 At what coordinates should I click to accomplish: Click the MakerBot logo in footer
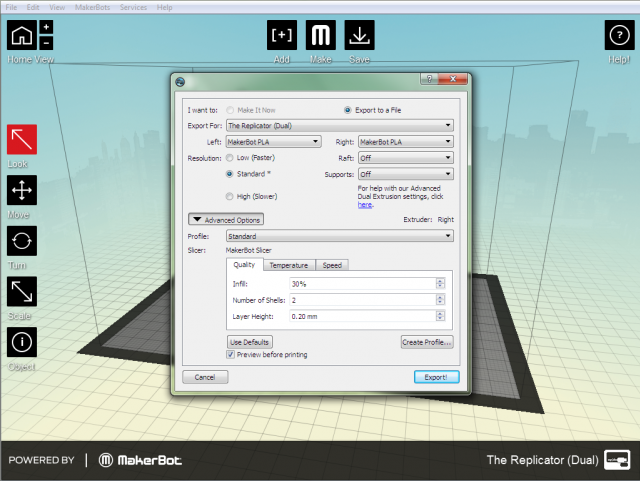coord(140,460)
